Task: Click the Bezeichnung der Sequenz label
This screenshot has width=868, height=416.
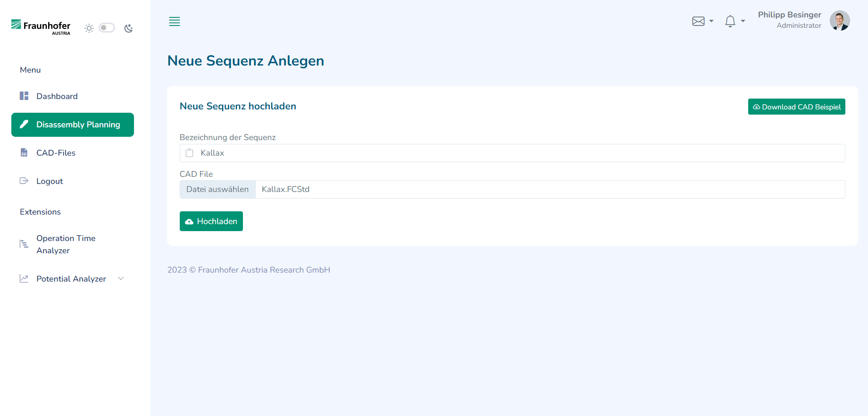Action: point(227,137)
